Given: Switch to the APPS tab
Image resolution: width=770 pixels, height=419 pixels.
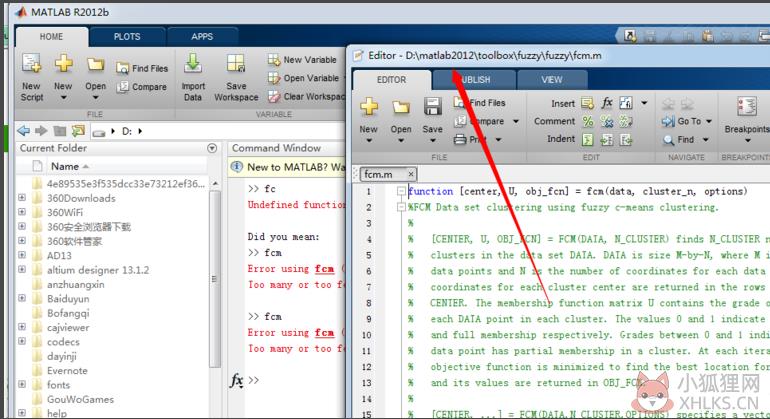Looking at the screenshot, I should coord(202,37).
